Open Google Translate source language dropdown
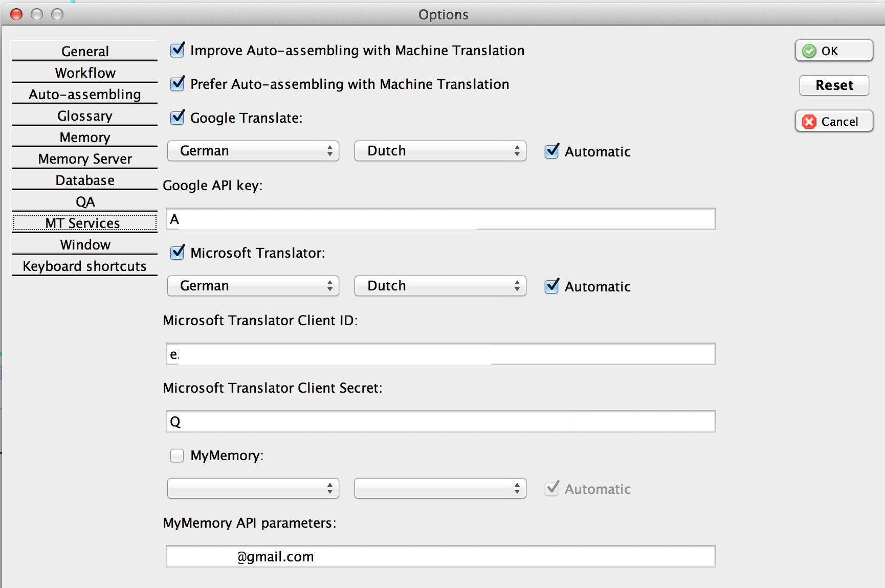Image resolution: width=885 pixels, height=588 pixels. point(253,151)
